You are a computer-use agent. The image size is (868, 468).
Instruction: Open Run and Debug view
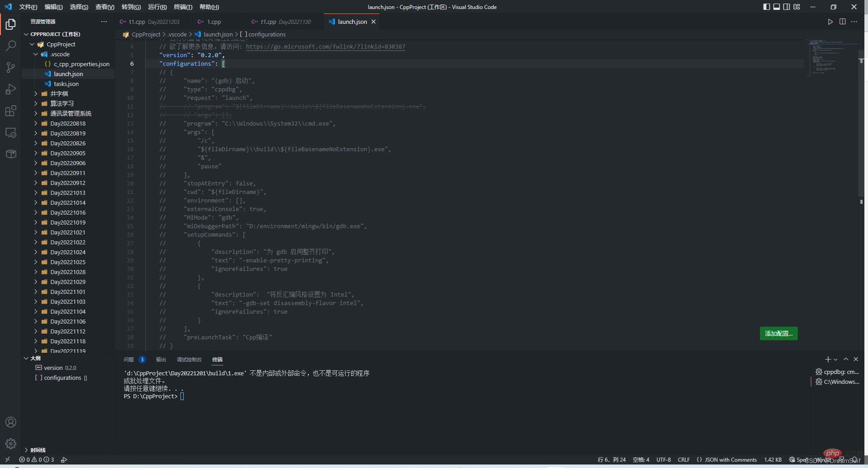(11, 89)
